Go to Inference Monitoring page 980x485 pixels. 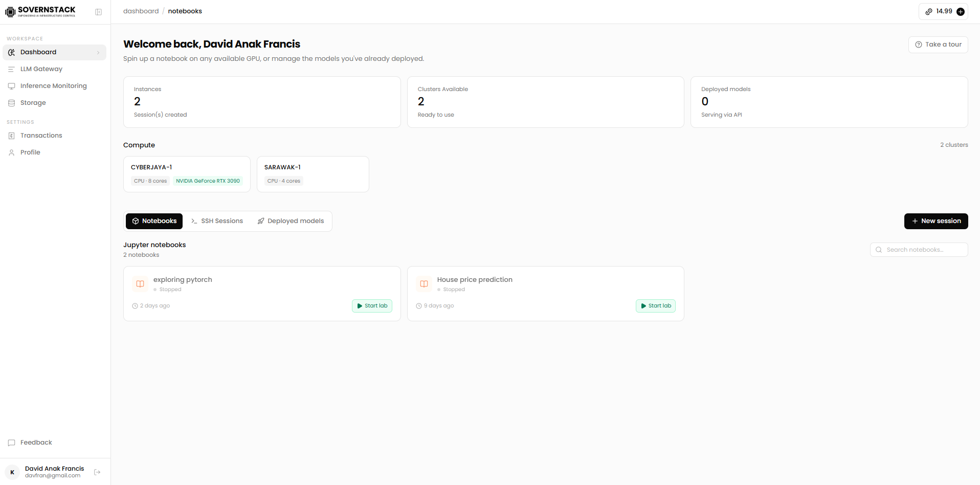54,86
